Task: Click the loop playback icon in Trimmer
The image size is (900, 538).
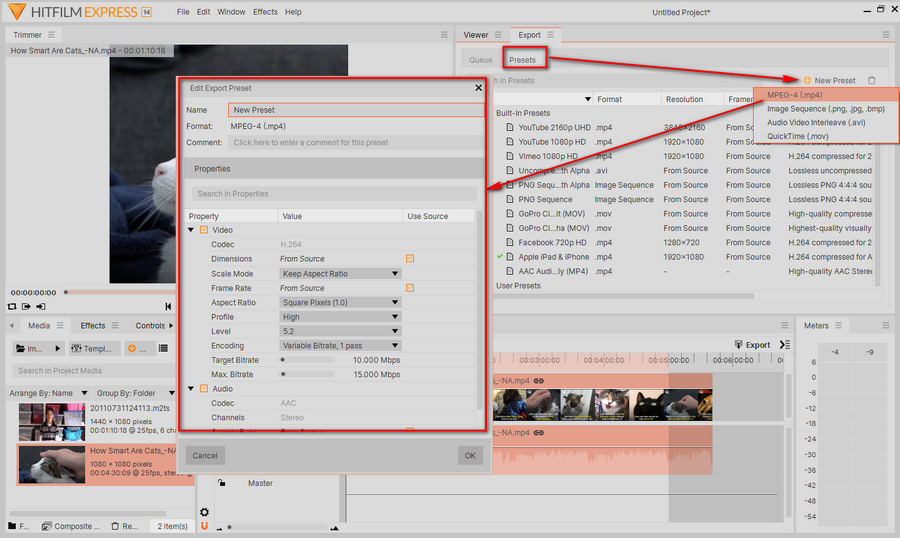Action: [12, 307]
